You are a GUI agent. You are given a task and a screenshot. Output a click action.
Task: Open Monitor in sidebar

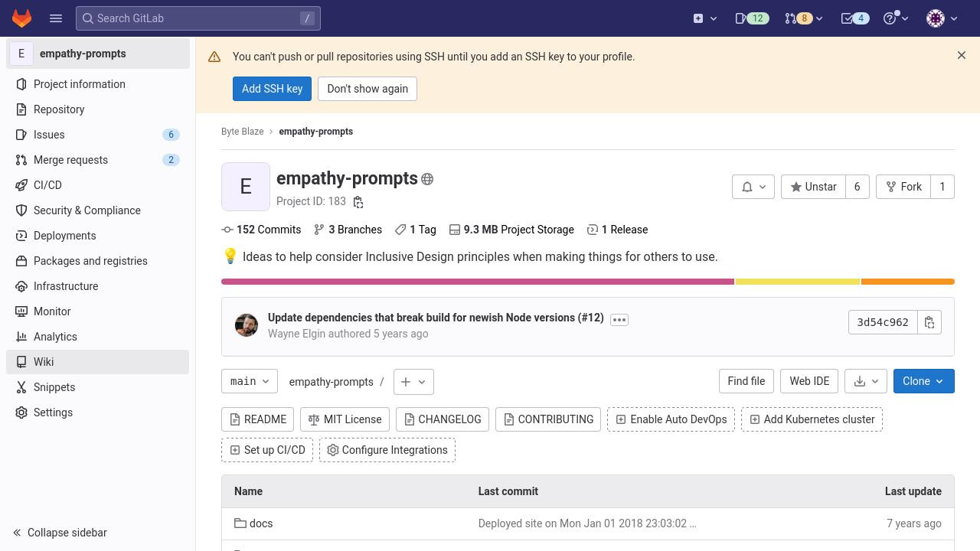(x=98, y=311)
